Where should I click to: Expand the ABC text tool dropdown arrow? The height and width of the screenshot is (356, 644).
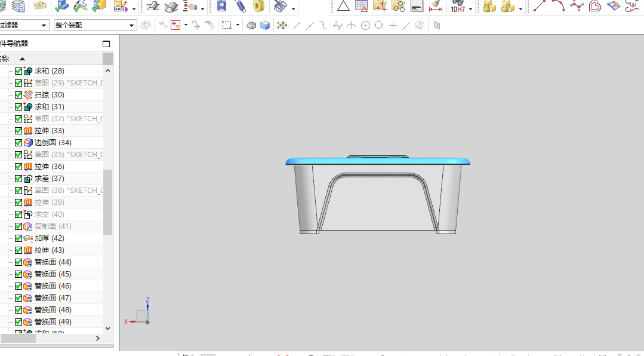134,8
